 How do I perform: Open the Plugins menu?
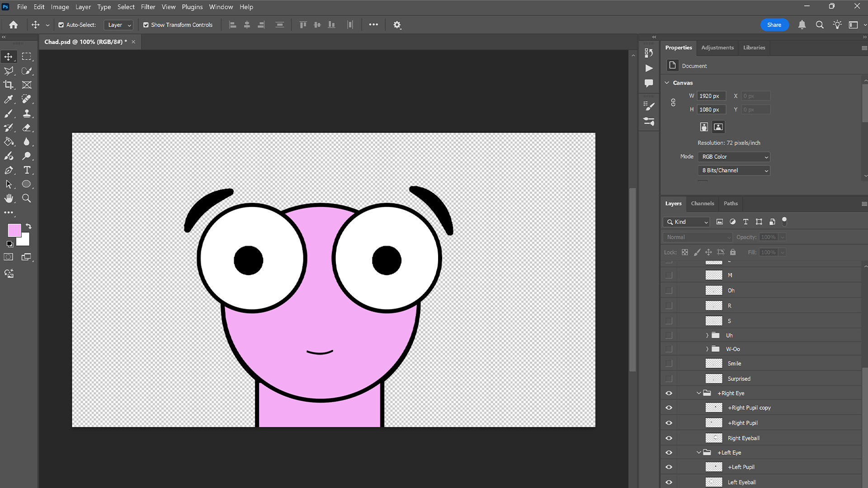coord(192,7)
